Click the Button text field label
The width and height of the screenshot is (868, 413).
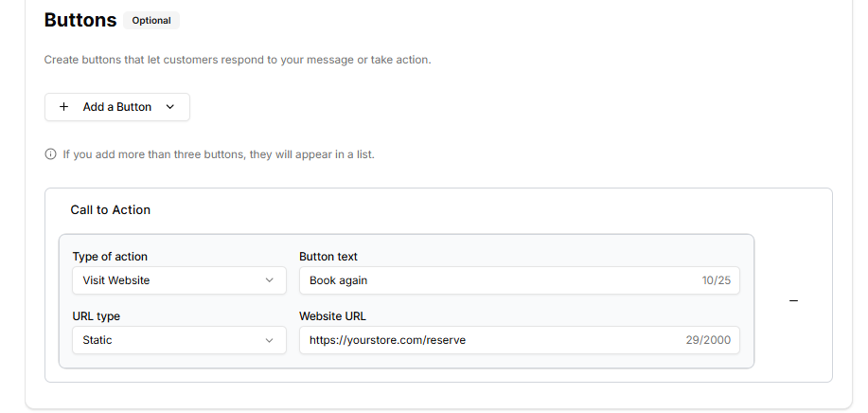pos(328,257)
